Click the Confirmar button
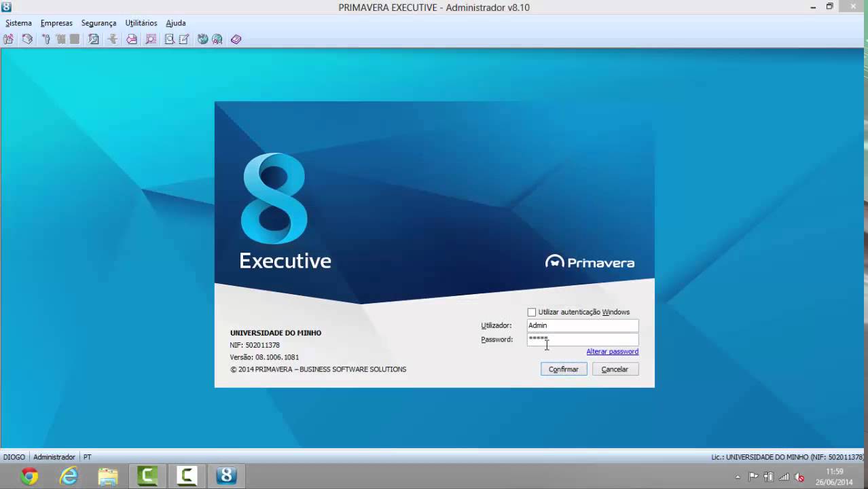Viewport: 868px width, 489px height. (x=564, y=369)
